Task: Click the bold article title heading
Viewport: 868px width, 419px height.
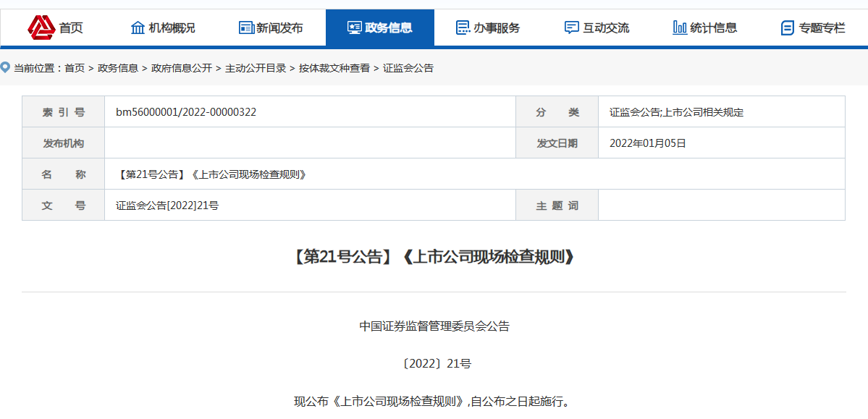Action: point(434,258)
